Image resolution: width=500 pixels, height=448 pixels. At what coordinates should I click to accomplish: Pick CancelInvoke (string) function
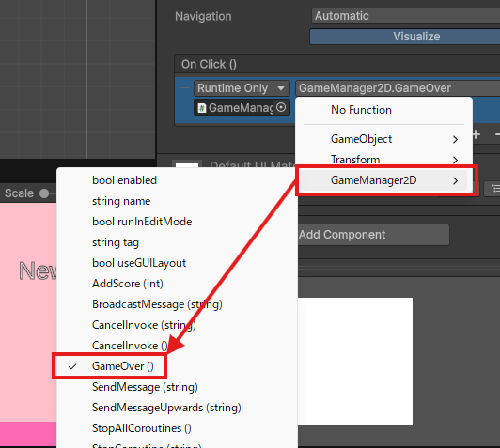177,325
